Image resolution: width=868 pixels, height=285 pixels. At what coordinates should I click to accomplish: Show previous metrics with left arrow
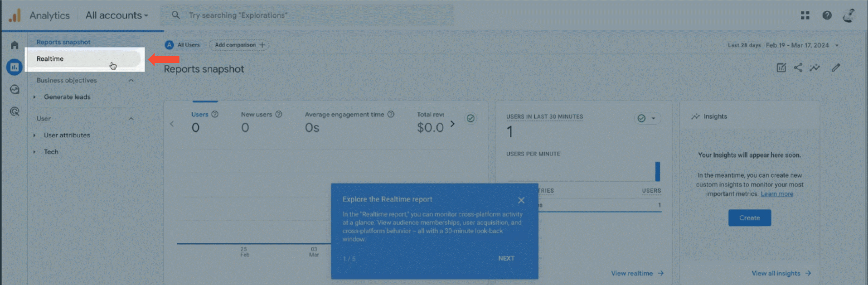click(172, 124)
